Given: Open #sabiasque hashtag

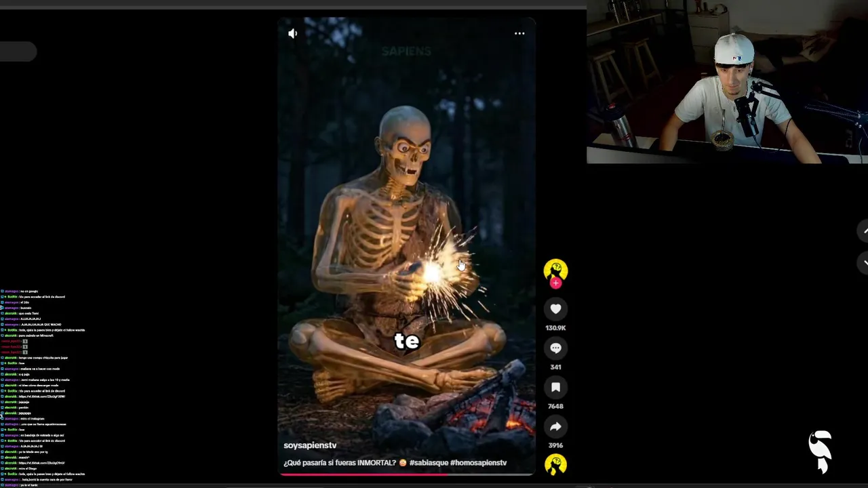Looking at the screenshot, I should (x=428, y=463).
